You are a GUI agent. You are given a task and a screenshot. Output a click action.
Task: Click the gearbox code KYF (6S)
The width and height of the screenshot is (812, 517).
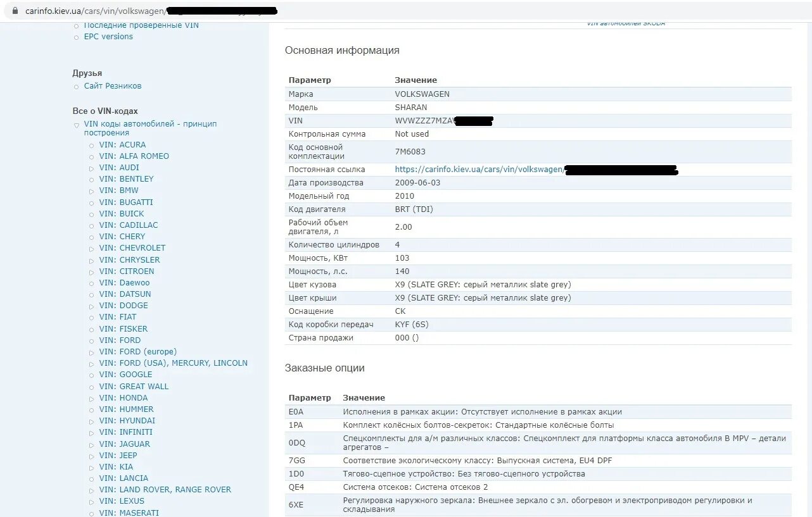[412, 325]
